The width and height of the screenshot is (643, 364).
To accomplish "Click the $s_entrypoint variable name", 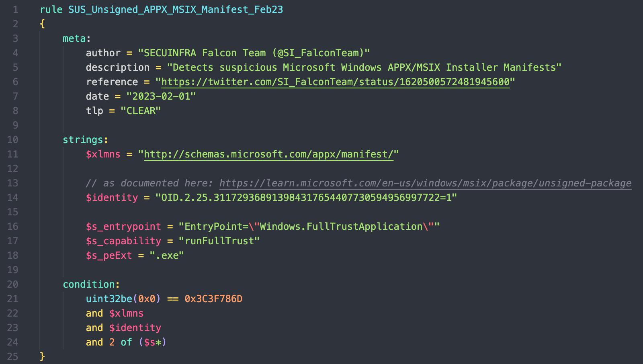I will coord(123,227).
